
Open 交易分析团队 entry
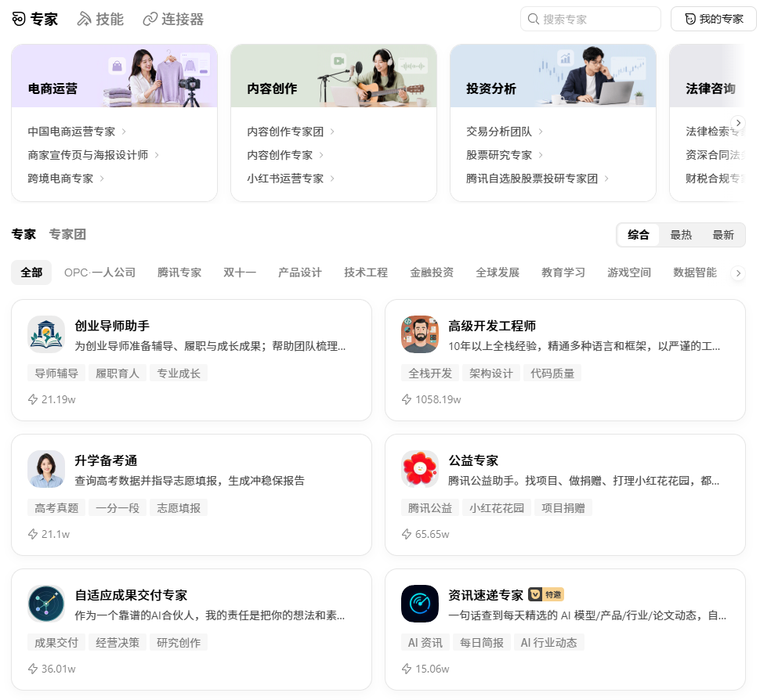pos(504,132)
